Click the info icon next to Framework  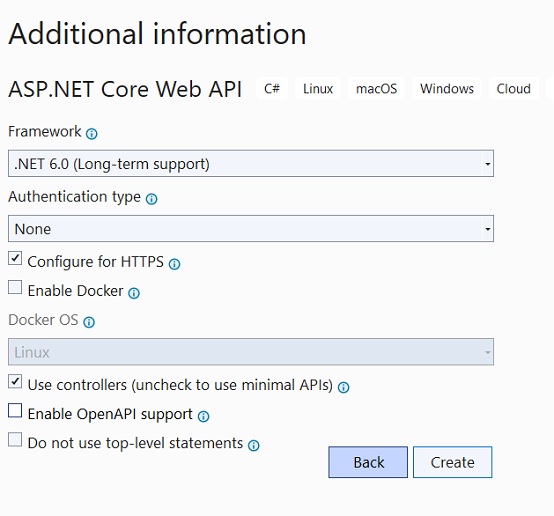pyautogui.click(x=92, y=134)
